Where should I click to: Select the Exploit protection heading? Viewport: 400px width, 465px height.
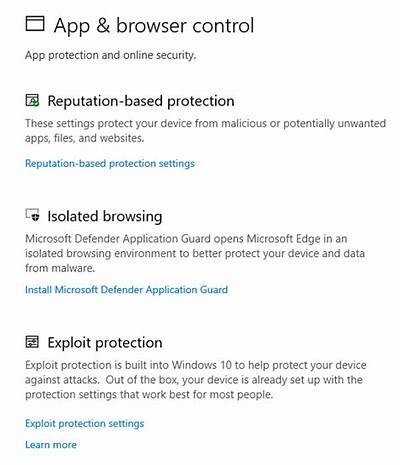point(105,343)
